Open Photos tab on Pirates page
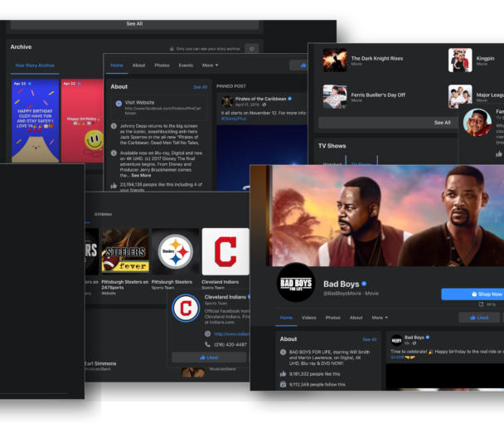Viewport: 504px width, 423px height. point(162,66)
